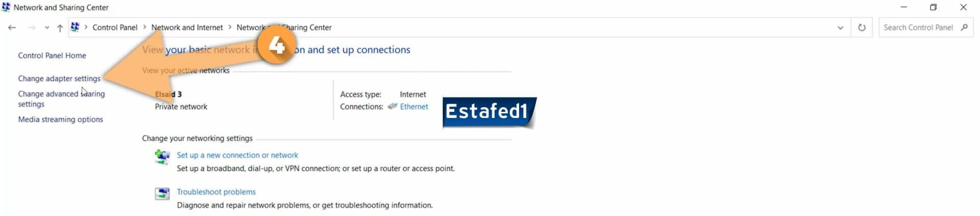
Task: Go up one level with the Up arrow
Action: click(60, 28)
